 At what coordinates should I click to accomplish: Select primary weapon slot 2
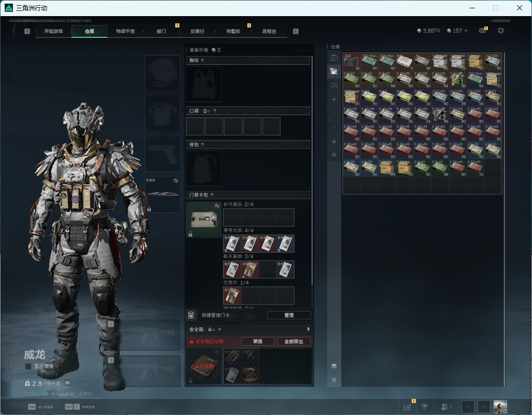(144, 371)
